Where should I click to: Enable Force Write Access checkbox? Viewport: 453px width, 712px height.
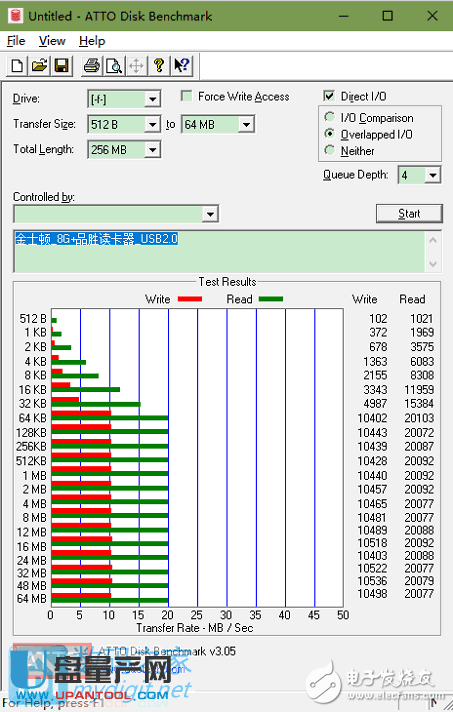[x=186, y=96]
